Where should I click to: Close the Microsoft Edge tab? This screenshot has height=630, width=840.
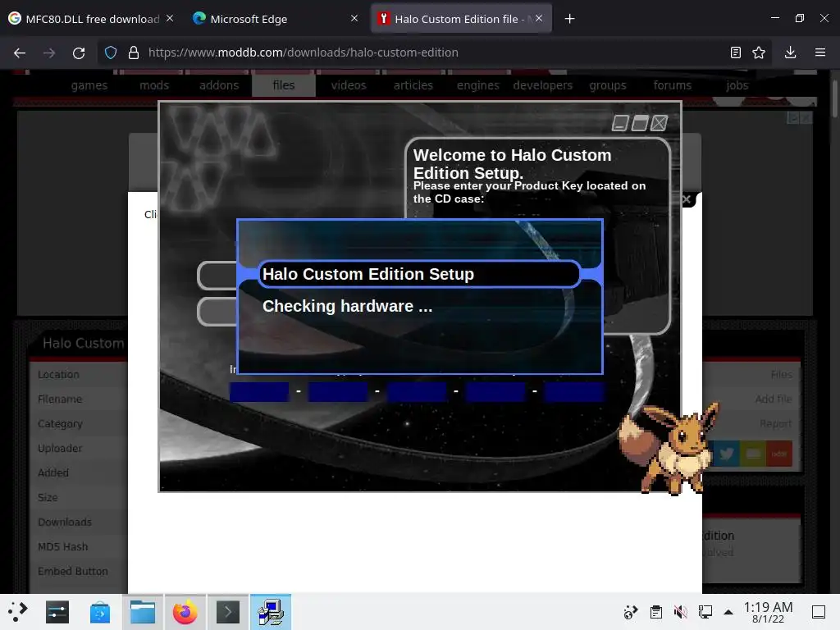pos(354,18)
